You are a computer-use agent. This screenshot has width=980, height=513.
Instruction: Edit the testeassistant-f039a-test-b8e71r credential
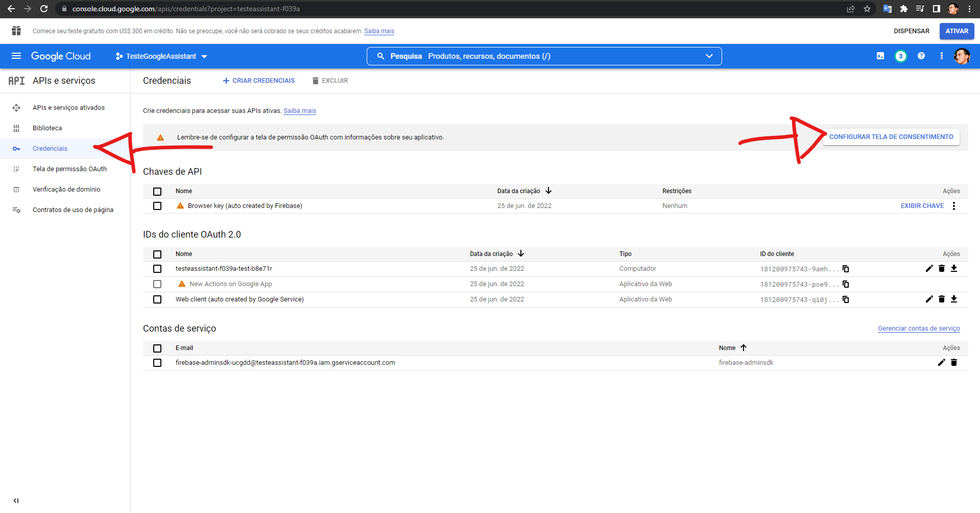929,268
